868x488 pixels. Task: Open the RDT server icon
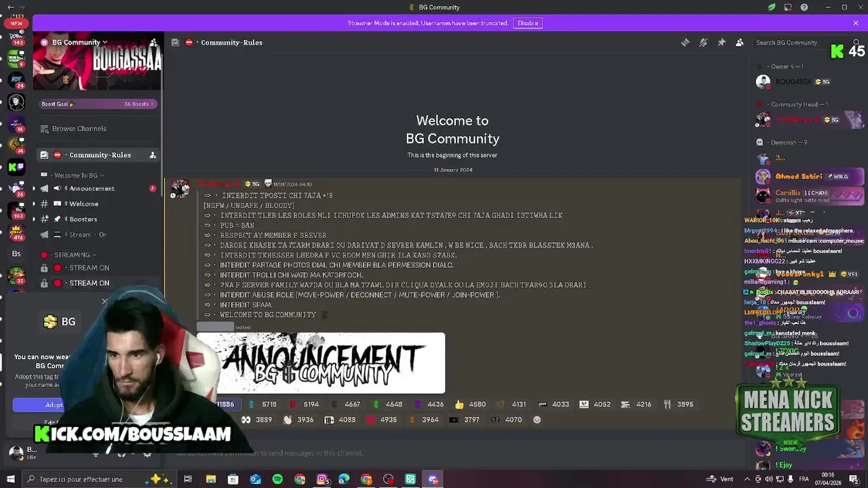(16, 80)
